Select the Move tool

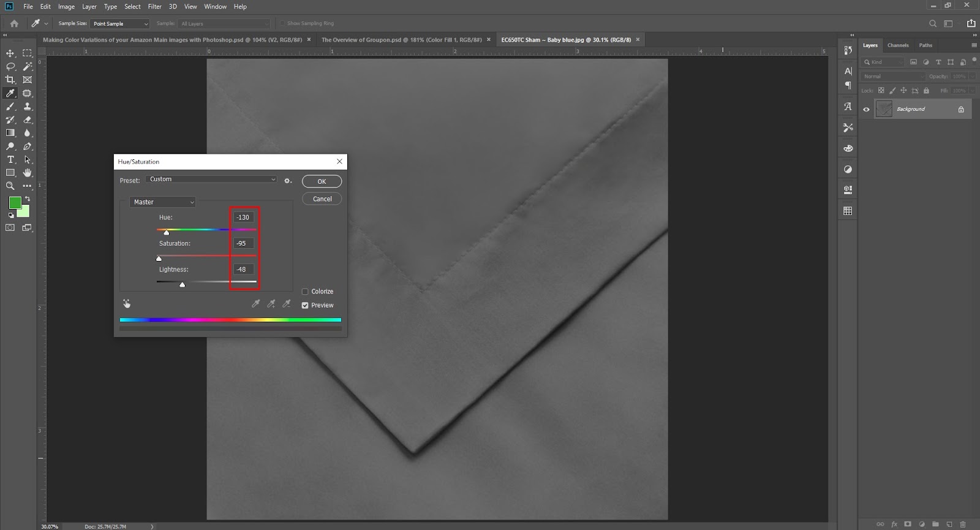[x=10, y=53]
